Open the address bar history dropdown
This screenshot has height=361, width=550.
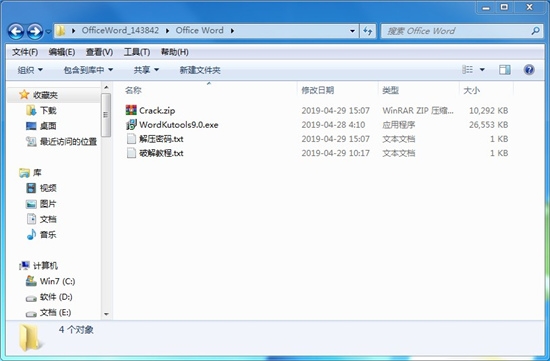(x=353, y=31)
